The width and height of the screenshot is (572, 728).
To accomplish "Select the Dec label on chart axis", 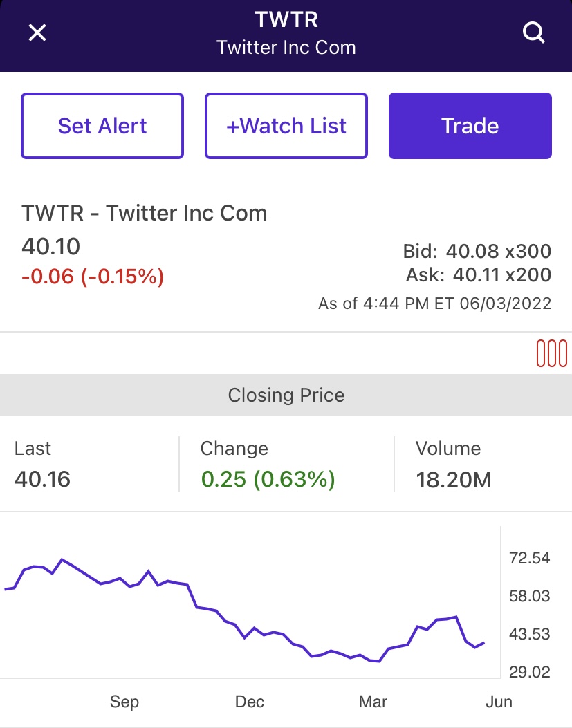I will click(x=250, y=702).
